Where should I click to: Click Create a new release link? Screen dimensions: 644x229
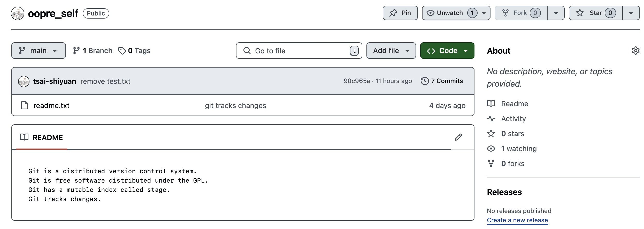[517, 220]
